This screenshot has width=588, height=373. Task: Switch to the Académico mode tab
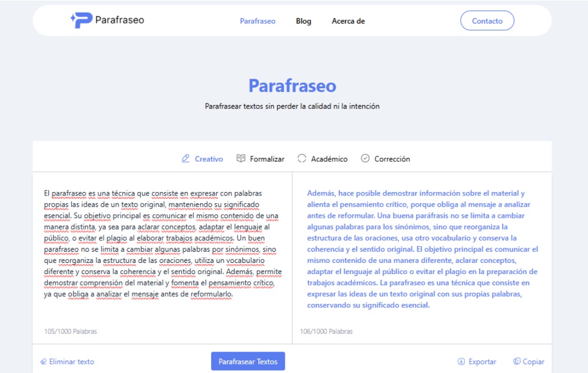pyautogui.click(x=329, y=159)
